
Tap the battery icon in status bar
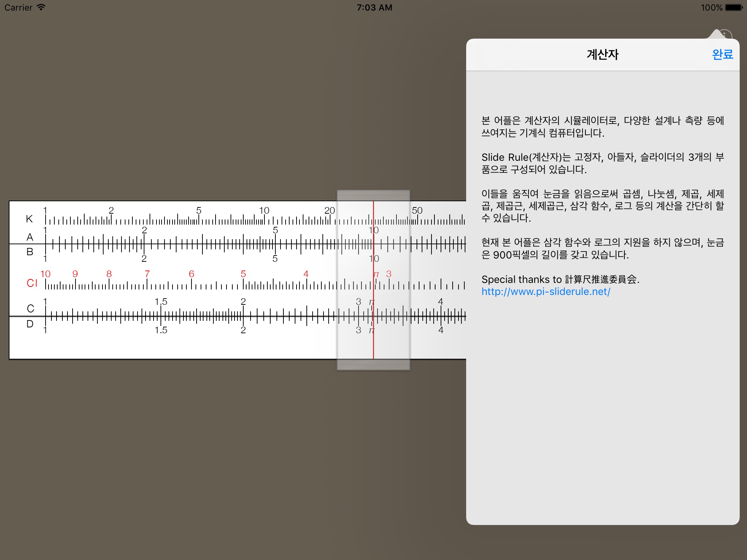pyautogui.click(x=734, y=7)
